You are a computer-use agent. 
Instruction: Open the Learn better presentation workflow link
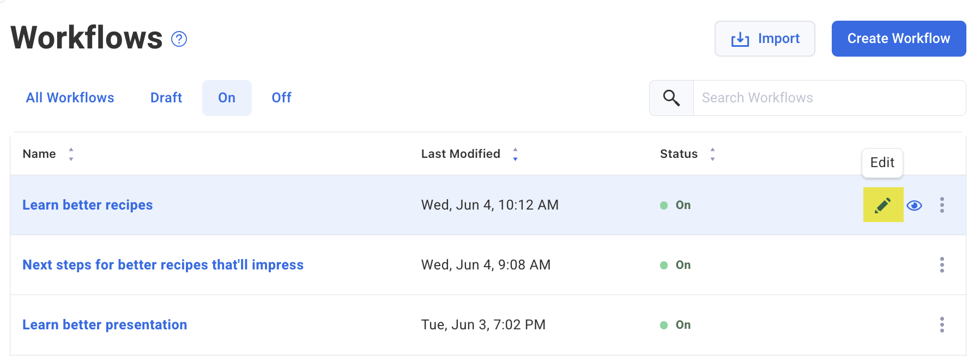pos(105,325)
